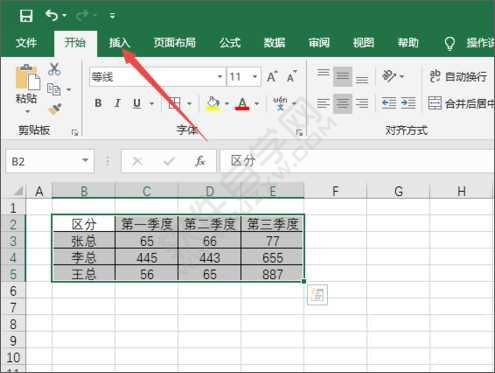Screen dimensions: 495x373
Task: Open the borders dropdown arrow
Action: click(x=189, y=104)
